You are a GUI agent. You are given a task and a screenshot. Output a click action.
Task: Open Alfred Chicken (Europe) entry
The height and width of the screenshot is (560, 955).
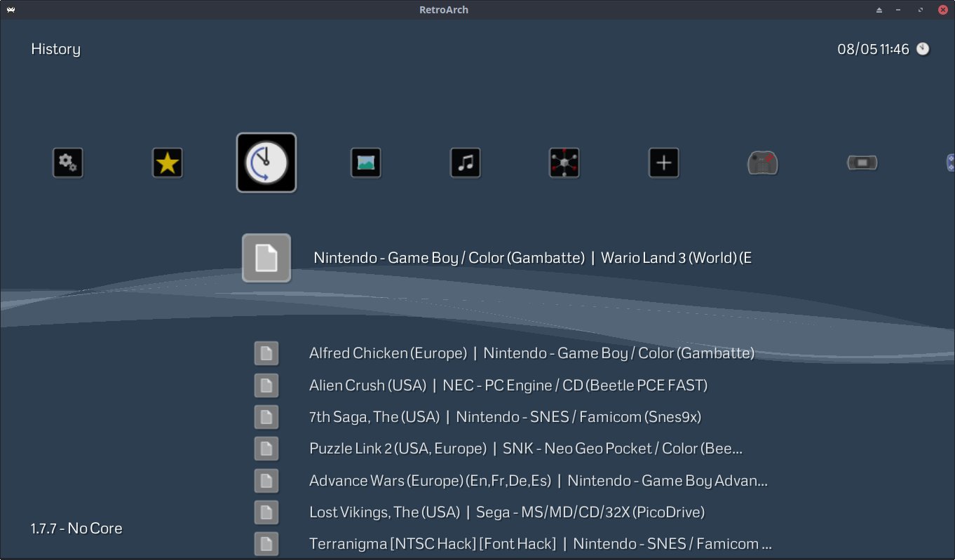[x=531, y=353]
